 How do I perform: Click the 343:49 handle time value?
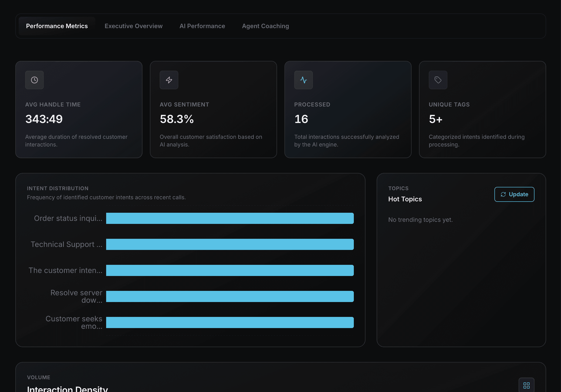[44, 119]
